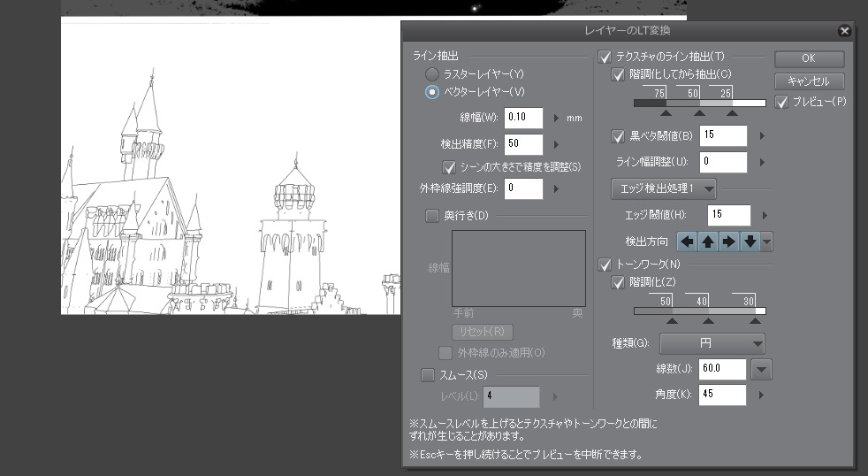Click the arrow beside the 黒ベタ閾値 field
Viewport: 868px width, 476px height.
761,136
